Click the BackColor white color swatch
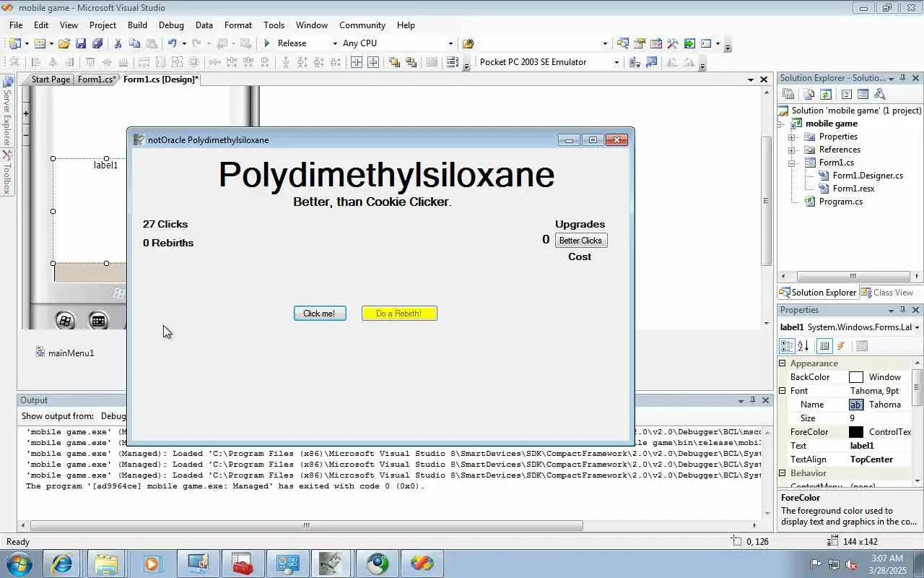The image size is (924, 578). click(x=856, y=377)
